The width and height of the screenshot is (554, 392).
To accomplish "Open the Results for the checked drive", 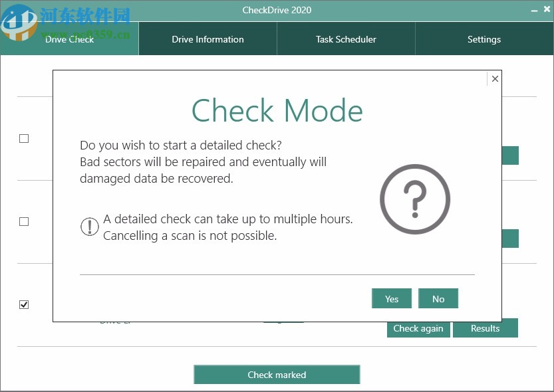I will [485, 328].
